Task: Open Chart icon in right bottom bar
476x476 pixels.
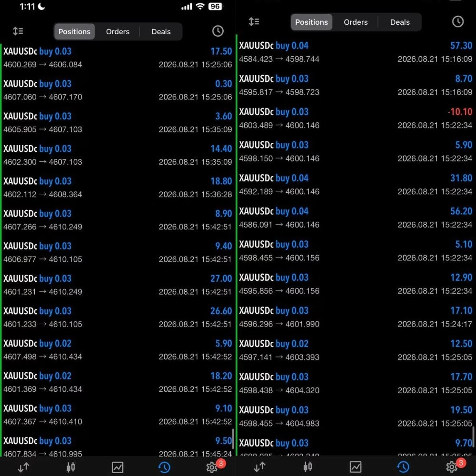Action: coord(355,467)
